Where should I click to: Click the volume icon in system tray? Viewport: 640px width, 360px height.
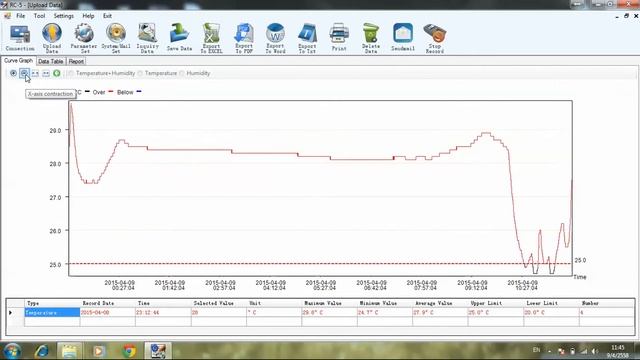click(595, 351)
